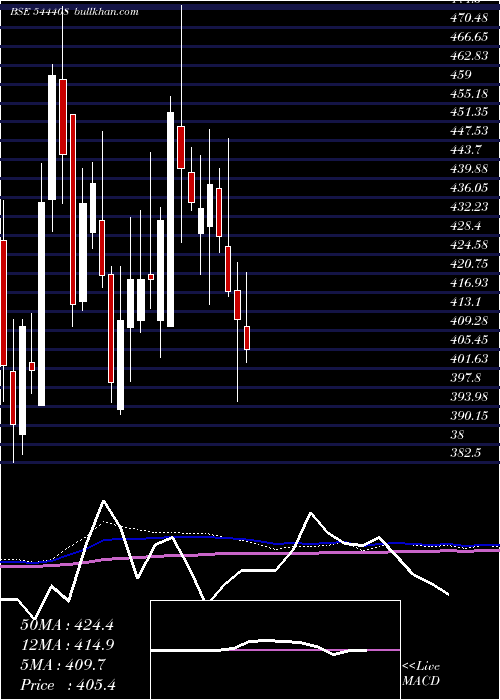The width and height of the screenshot is (500, 700).
Task: Click the 459 price axis label
Action: pos(461,75)
